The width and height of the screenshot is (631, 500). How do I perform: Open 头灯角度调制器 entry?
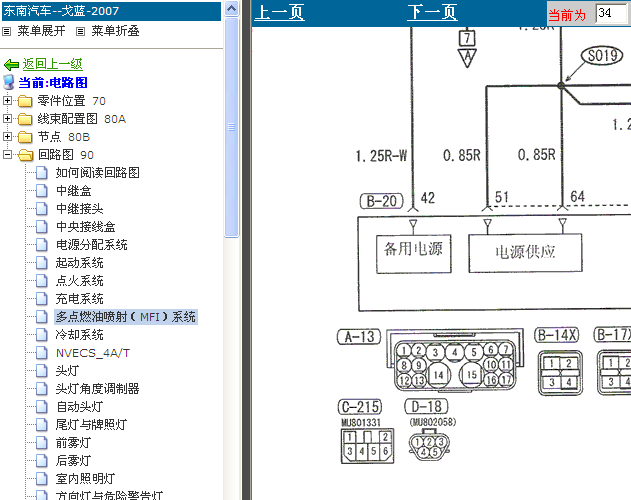(98, 389)
